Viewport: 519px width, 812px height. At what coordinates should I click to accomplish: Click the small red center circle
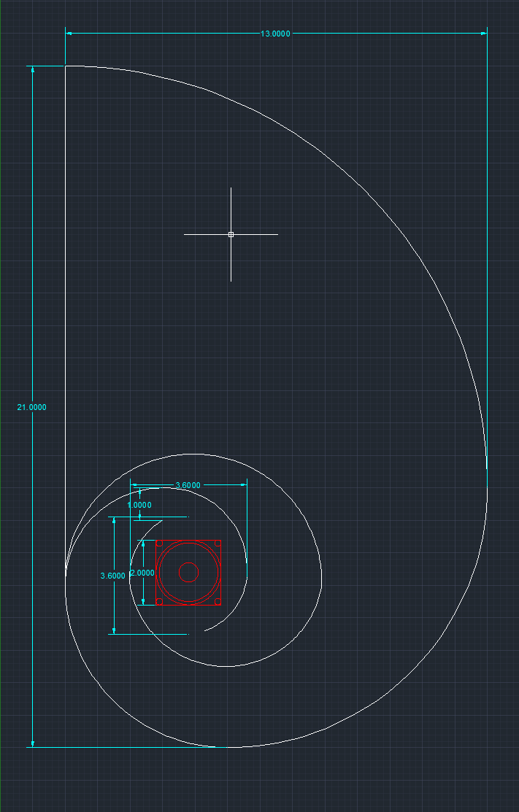188,572
